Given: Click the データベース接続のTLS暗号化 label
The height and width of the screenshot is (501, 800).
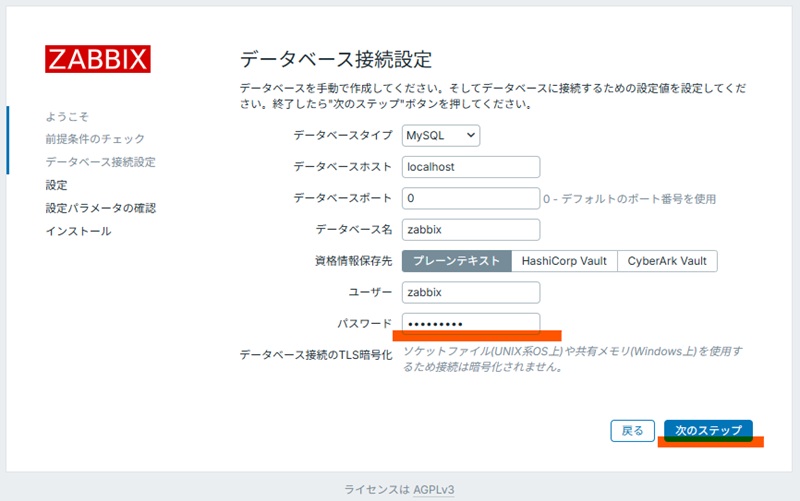Looking at the screenshot, I should [316, 355].
